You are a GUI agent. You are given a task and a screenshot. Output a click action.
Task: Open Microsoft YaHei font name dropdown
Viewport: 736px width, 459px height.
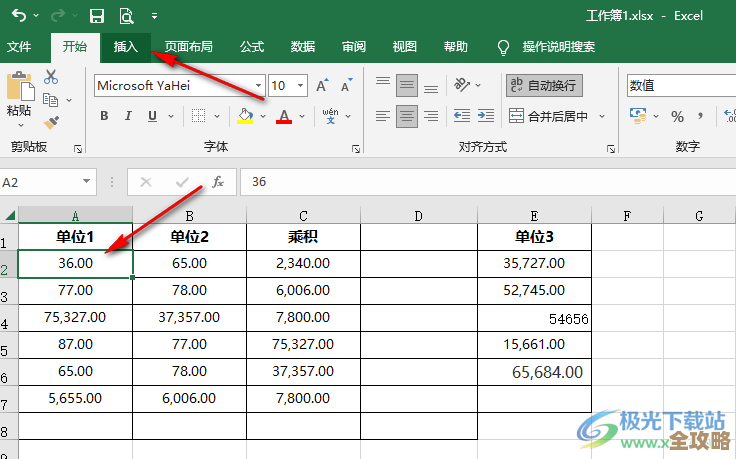click(259, 85)
